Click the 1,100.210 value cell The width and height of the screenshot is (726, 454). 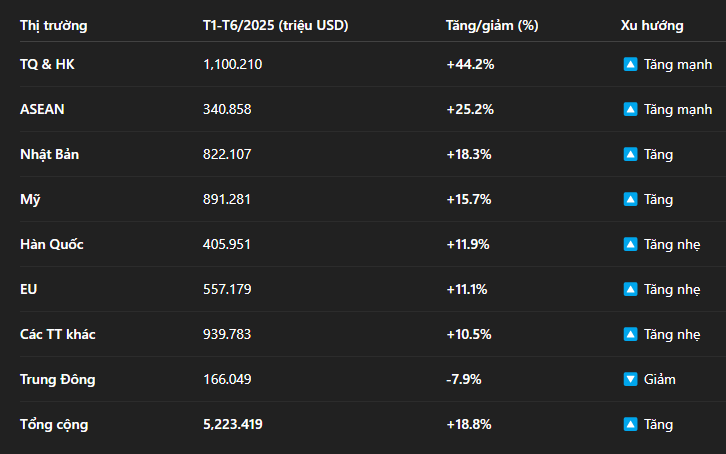coord(232,64)
